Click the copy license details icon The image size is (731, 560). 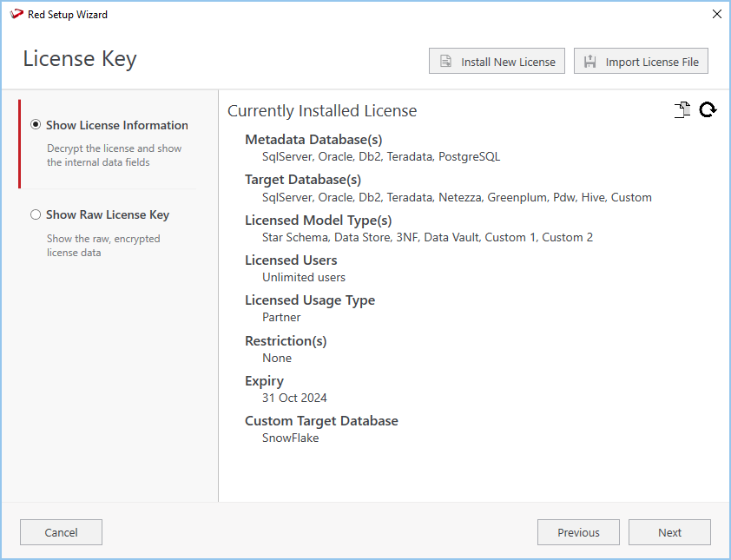[682, 110]
